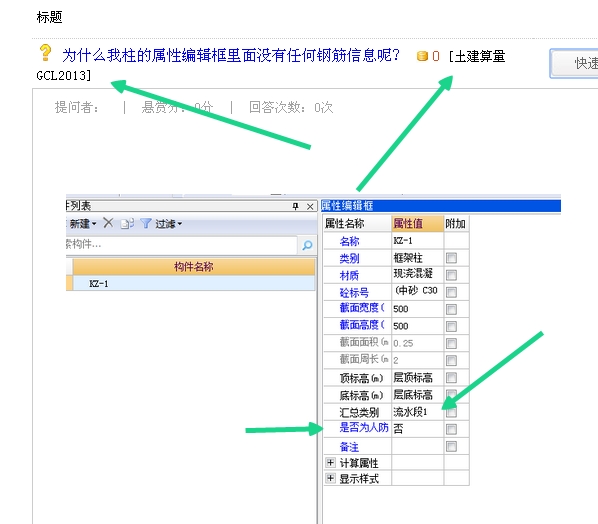Focus the search component input field
The width and height of the screenshot is (598, 524).
(182, 244)
